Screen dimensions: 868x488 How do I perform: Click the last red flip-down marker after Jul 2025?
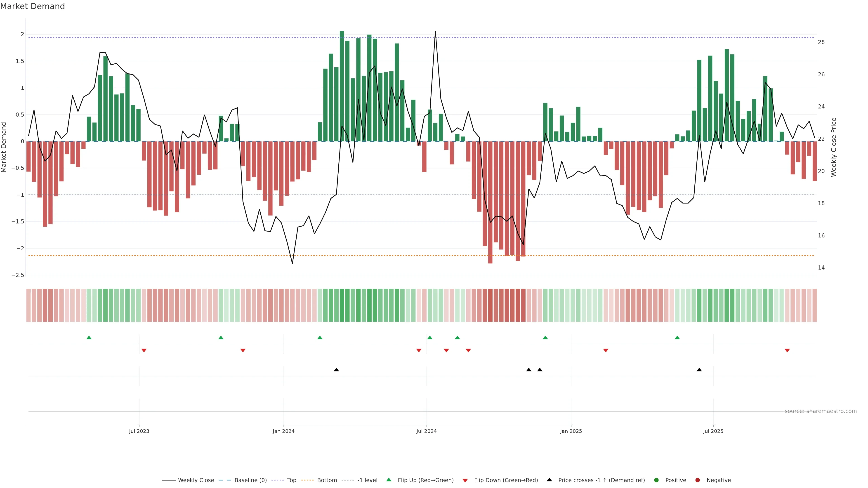[787, 351]
